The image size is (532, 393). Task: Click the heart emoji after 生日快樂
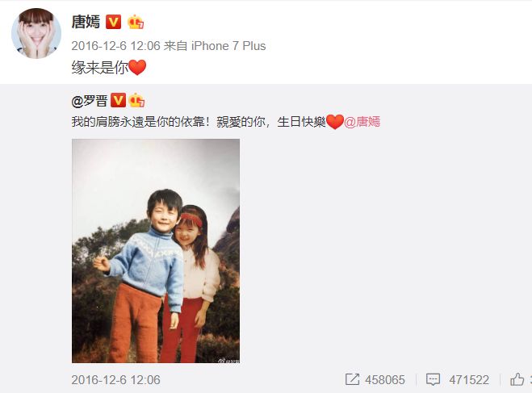click(335, 122)
